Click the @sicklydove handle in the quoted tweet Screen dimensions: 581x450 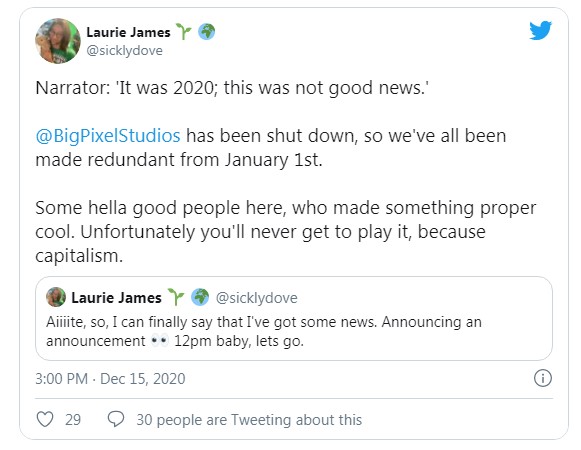point(256,298)
